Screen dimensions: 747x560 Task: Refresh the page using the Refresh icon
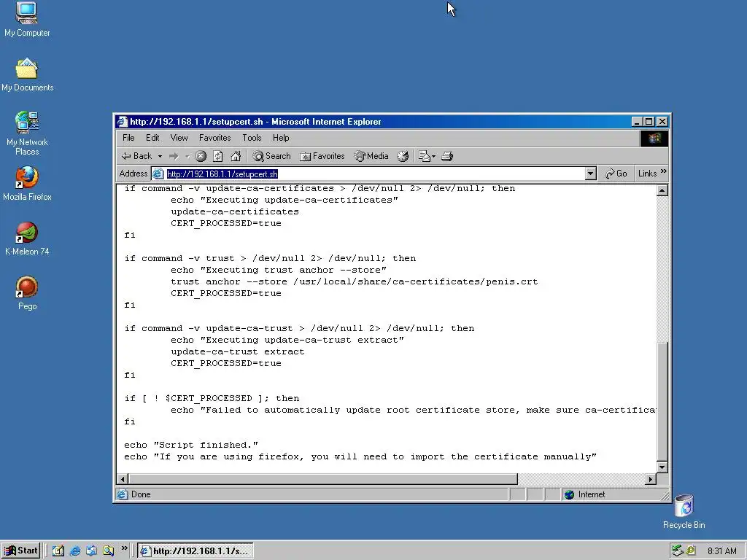coord(217,156)
